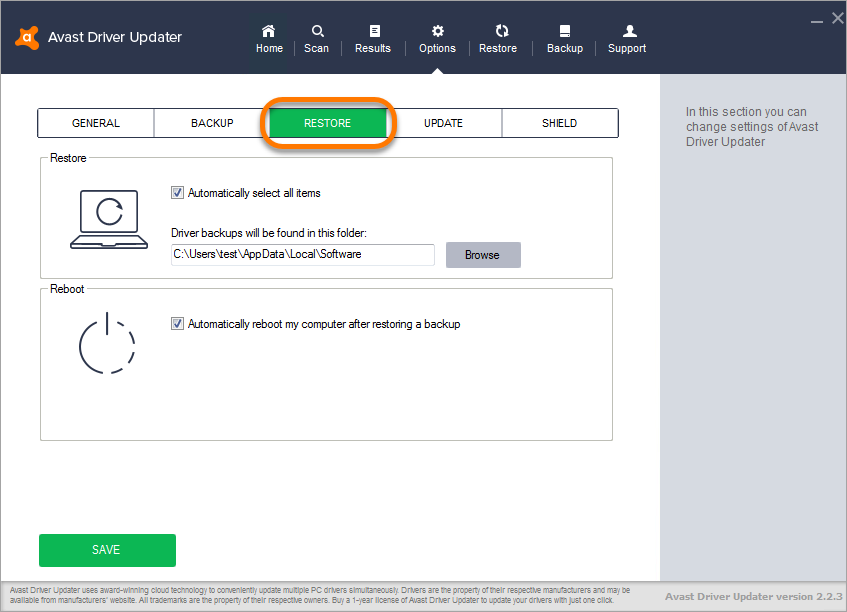Click the driver backup folder path field

(302, 255)
